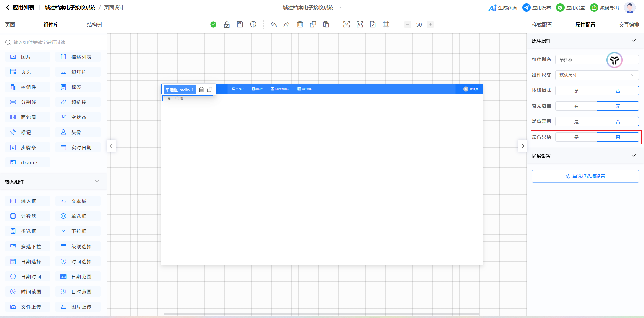Open the 组件尺寸 dropdown
Screen dimensions: 644x318
tap(597, 75)
